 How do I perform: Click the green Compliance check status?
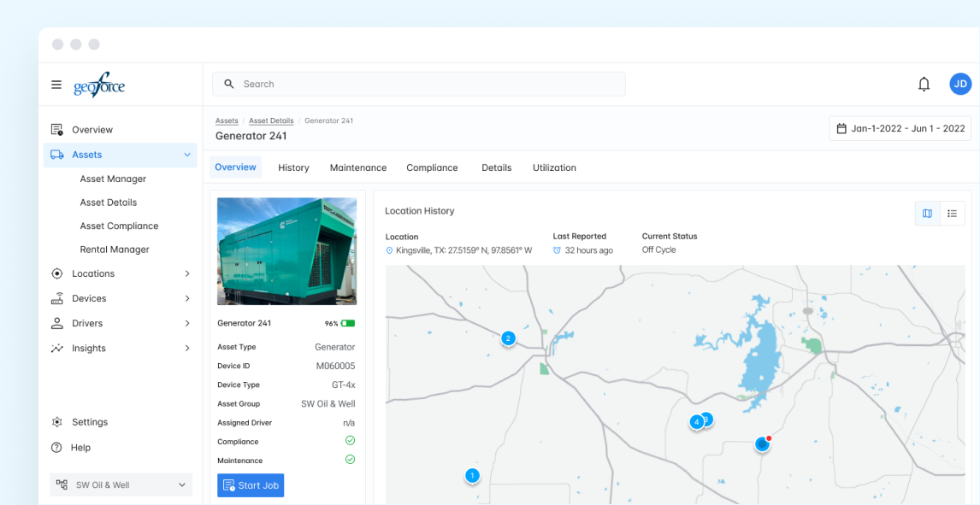tap(350, 441)
